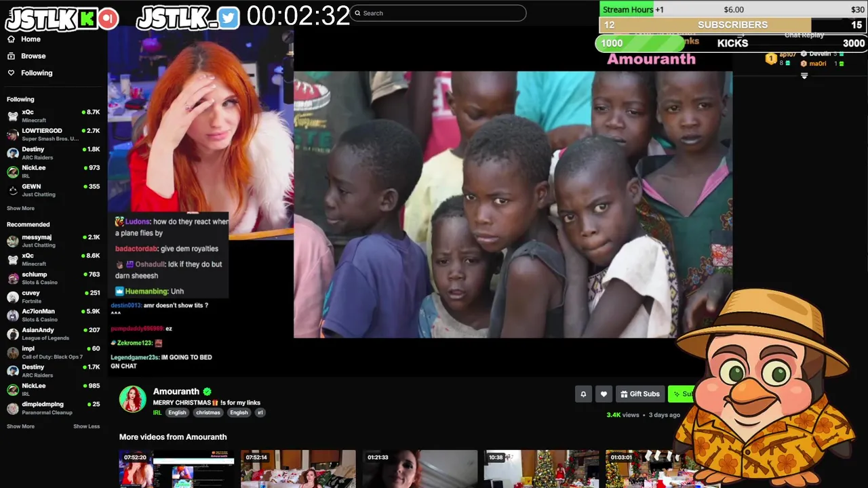Focus the Search input field

coord(437,13)
